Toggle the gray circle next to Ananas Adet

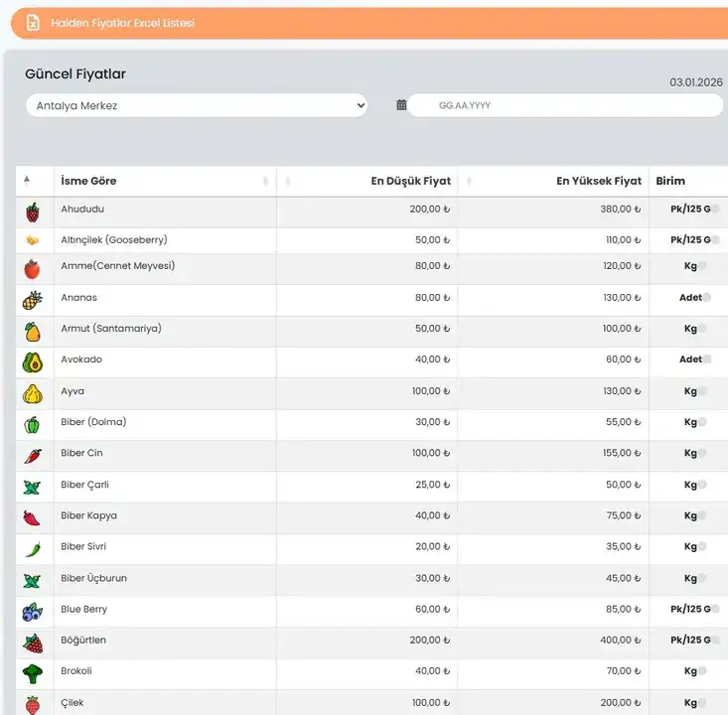click(x=708, y=298)
